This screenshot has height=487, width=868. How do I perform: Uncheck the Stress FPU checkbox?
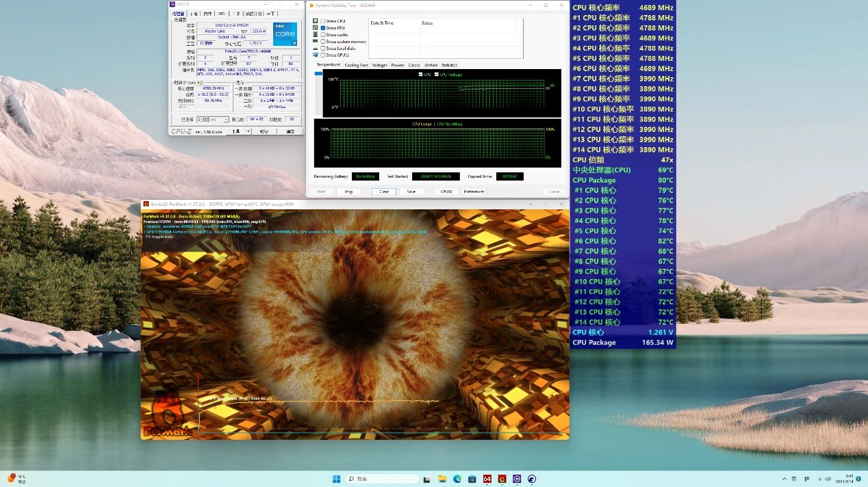pos(323,28)
